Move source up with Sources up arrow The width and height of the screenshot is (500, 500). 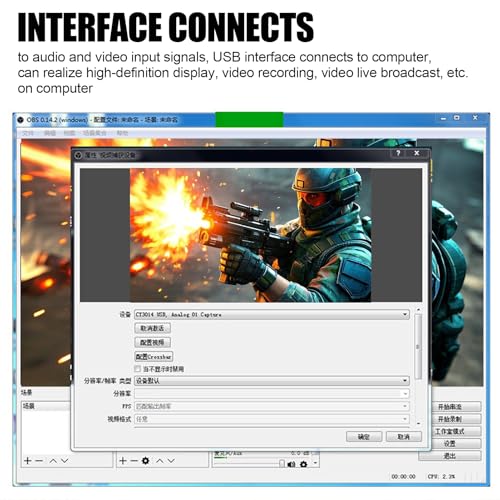tap(160, 461)
